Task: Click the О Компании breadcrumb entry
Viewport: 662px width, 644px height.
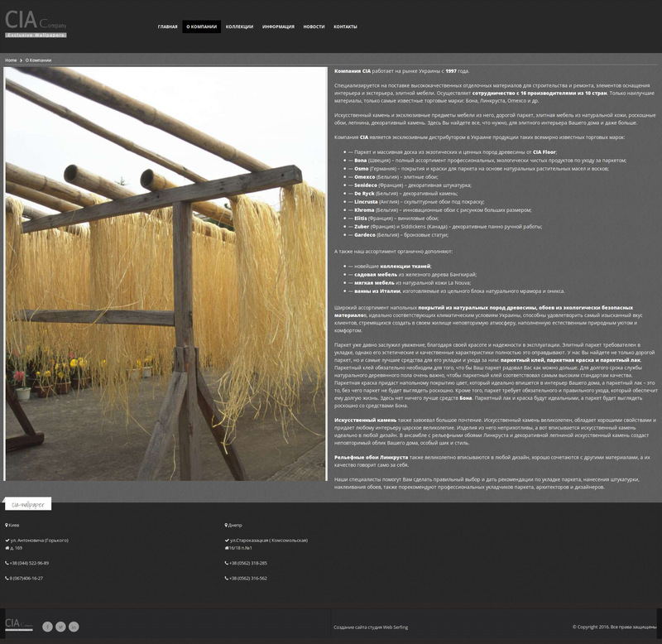Action: point(38,60)
